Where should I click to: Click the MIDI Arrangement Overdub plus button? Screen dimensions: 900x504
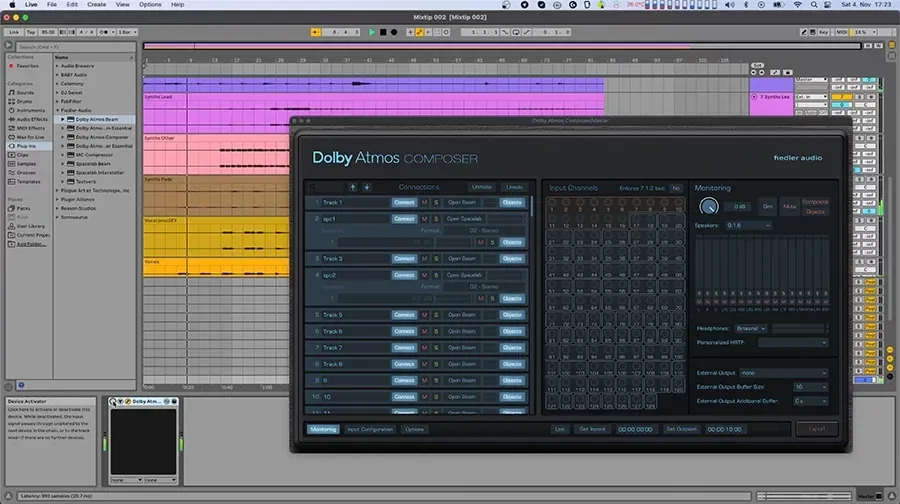click(410, 32)
